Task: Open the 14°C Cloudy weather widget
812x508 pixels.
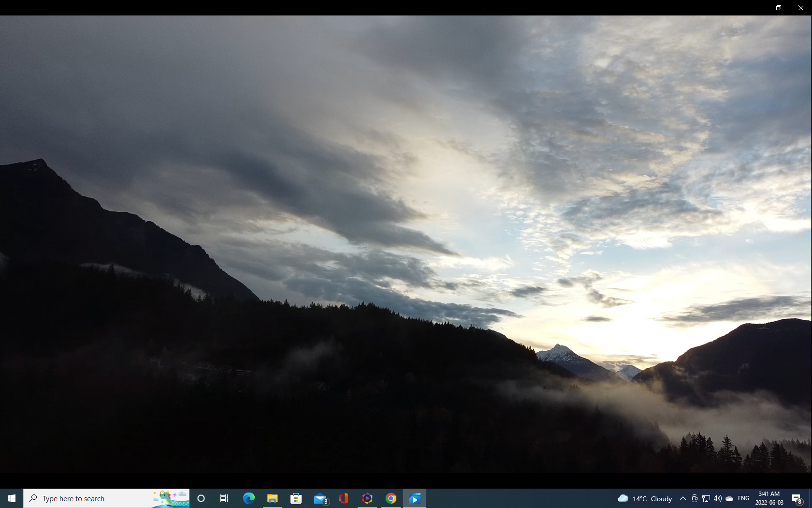Action: tap(645, 498)
